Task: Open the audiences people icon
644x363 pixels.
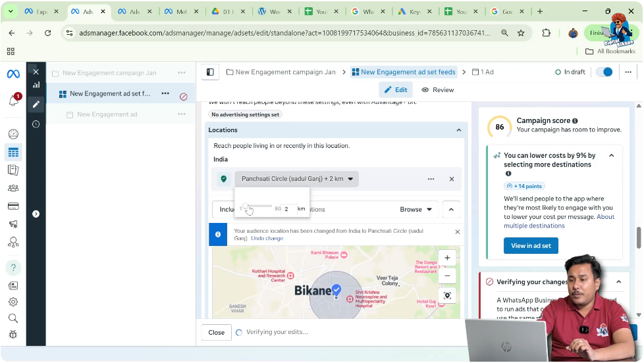Action: pyautogui.click(x=13, y=188)
